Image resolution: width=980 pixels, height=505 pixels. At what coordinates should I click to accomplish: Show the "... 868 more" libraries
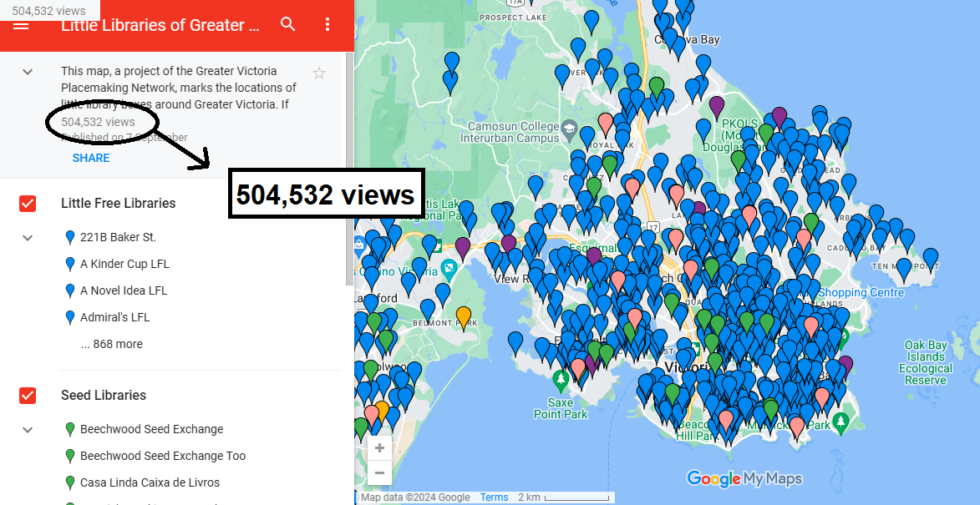(x=111, y=344)
